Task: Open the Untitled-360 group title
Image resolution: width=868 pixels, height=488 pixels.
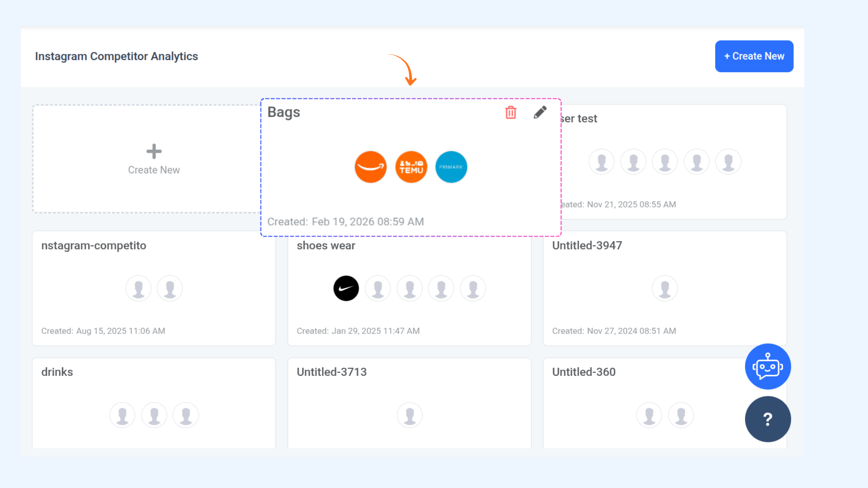Action: click(x=583, y=372)
